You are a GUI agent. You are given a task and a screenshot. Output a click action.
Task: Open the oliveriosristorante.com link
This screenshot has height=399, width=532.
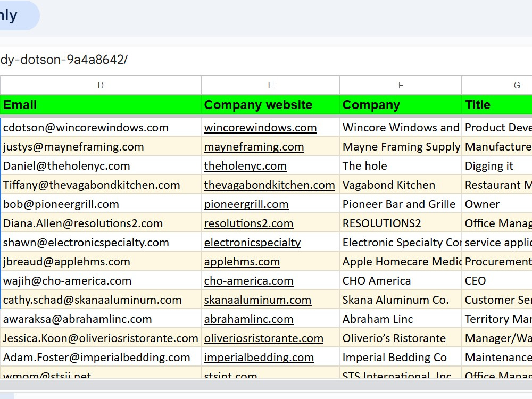coord(264,338)
